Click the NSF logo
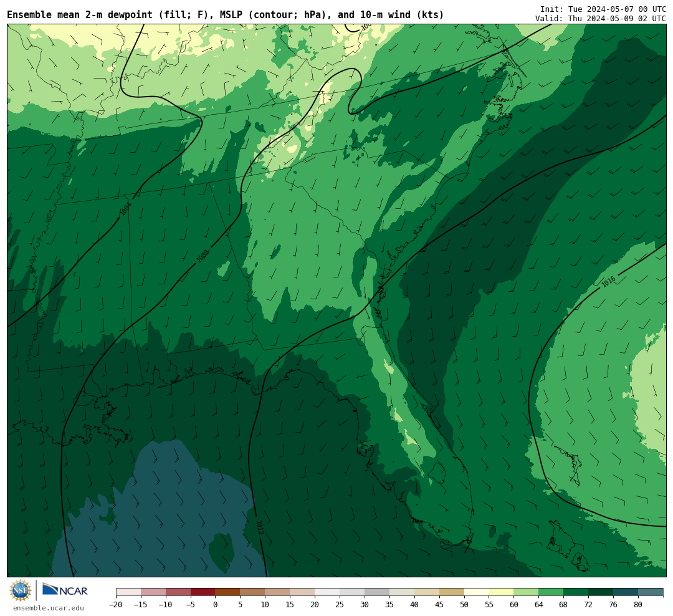The width and height of the screenshot is (673, 616). click(21, 590)
